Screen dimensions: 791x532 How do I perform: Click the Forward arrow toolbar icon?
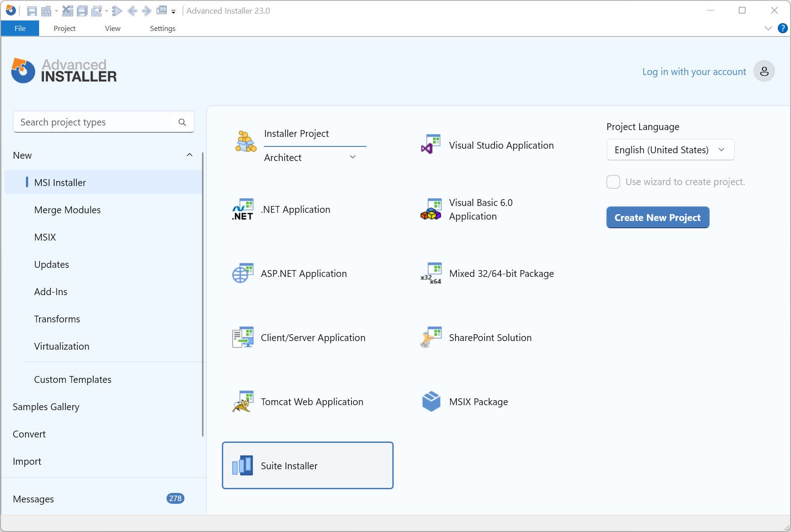click(x=146, y=11)
